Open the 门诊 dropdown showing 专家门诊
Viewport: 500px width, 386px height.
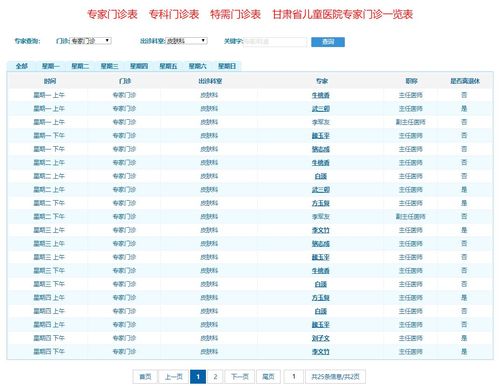pyautogui.click(x=91, y=41)
